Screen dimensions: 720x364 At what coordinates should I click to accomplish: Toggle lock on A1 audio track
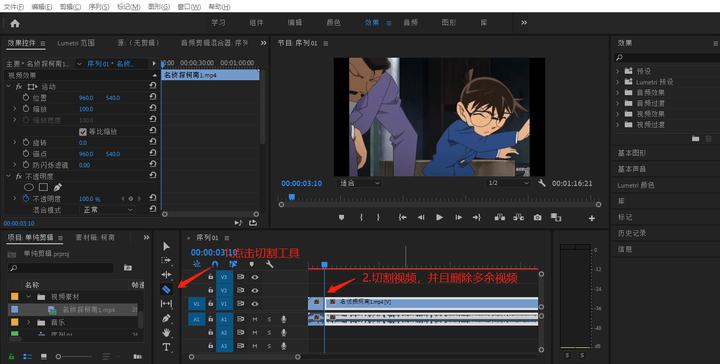pos(210,319)
